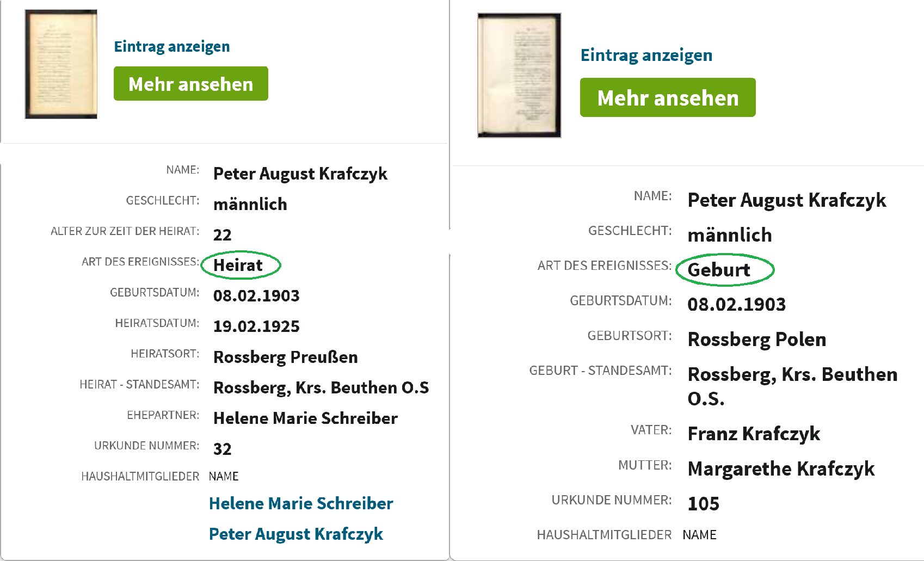This screenshot has width=924, height=561.
Task: Click 'Eintrag anzeigen' on the birth record
Action: 646,55
